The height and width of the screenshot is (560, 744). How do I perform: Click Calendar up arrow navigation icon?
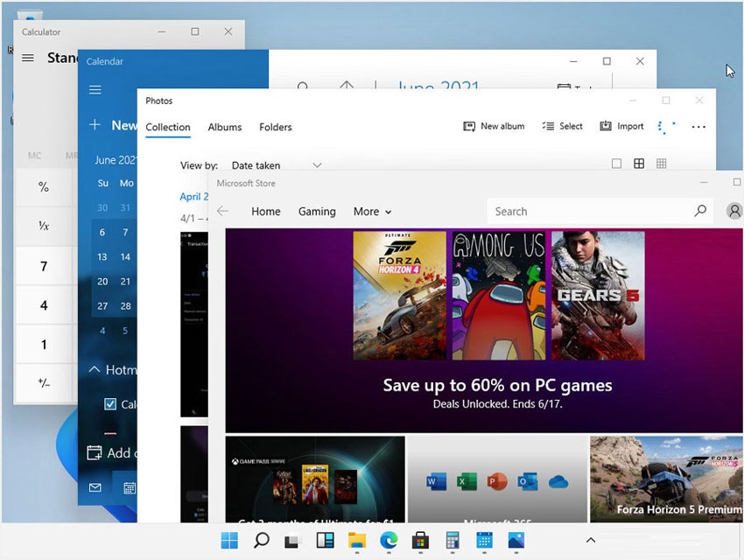[347, 85]
